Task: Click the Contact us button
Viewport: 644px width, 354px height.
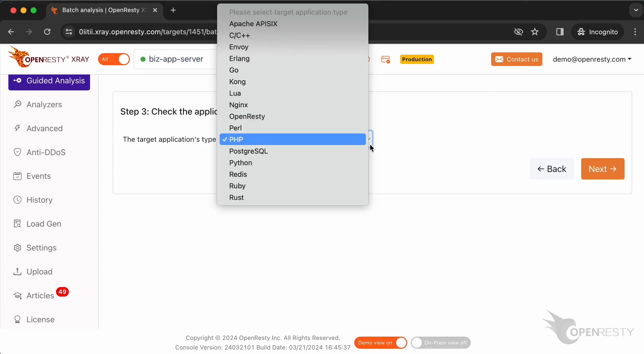Action: 516,59
